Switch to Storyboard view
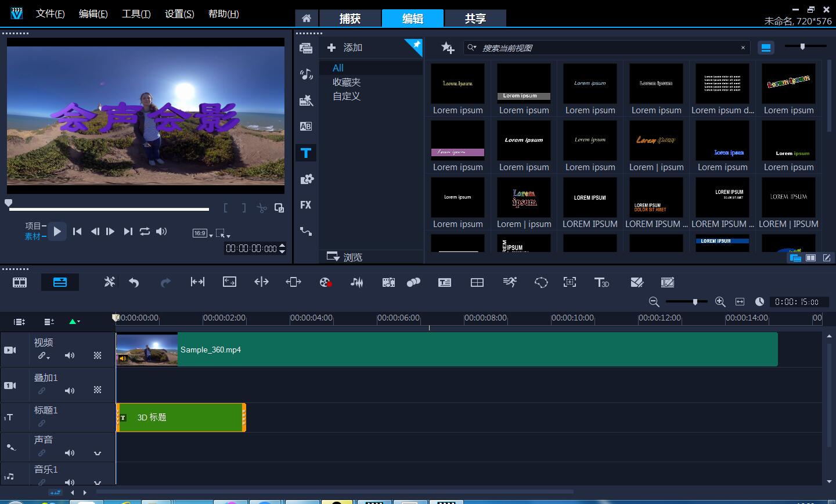Screen dimensions: 836x504 (20, 282)
